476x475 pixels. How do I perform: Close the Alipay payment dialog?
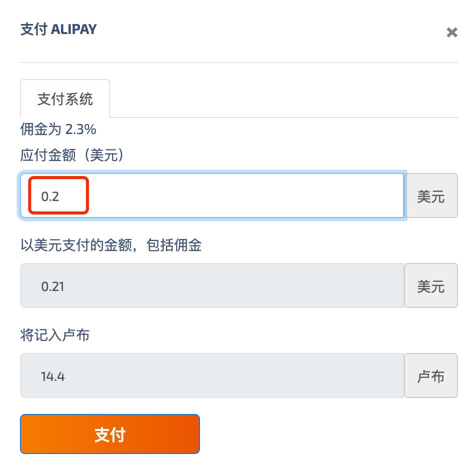tap(451, 33)
